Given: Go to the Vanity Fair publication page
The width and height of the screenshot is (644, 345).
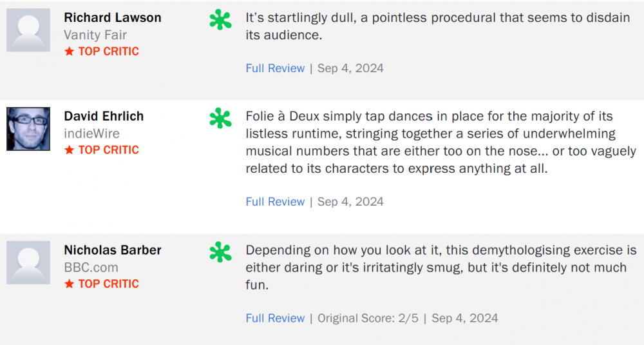Looking at the screenshot, I should [x=95, y=35].
